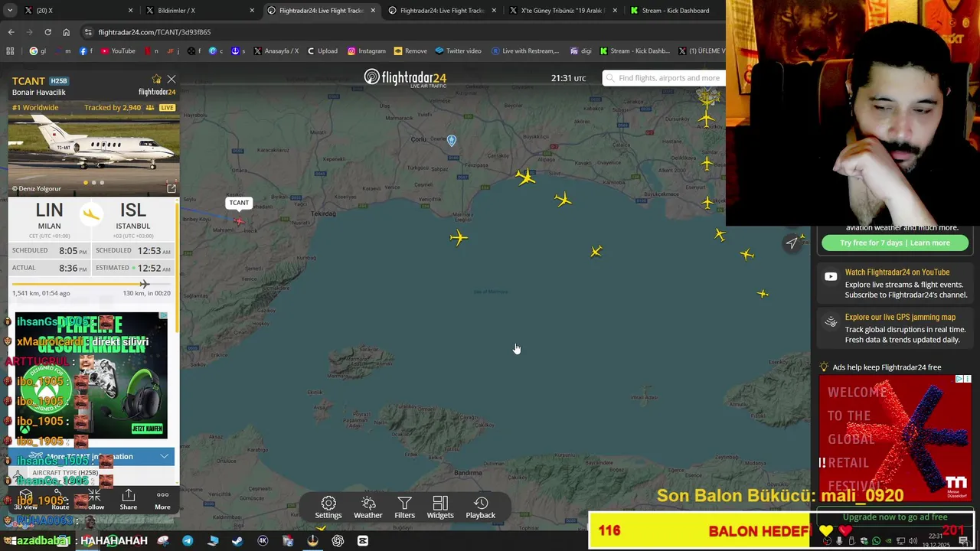980x551 pixels.
Task: Open Watch Flightradar24 on YouTube card
Action: coord(897,283)
